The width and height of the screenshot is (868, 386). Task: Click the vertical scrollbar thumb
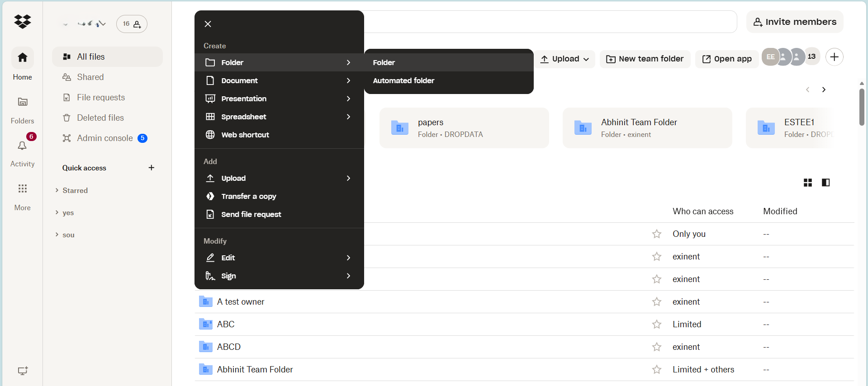(862, 107)
